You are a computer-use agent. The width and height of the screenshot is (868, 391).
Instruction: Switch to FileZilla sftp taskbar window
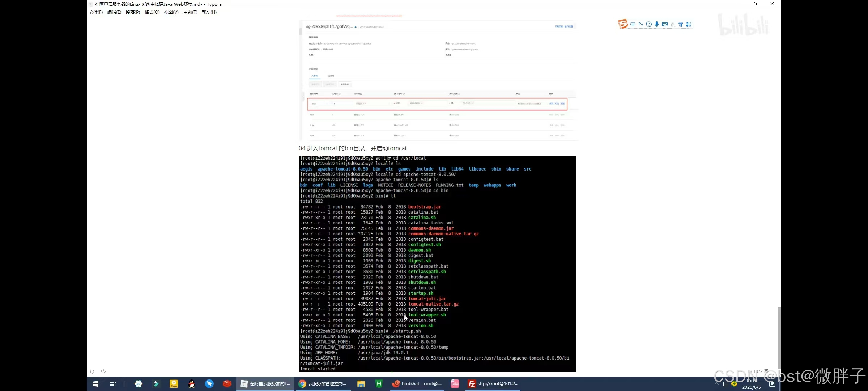(493, 384)
